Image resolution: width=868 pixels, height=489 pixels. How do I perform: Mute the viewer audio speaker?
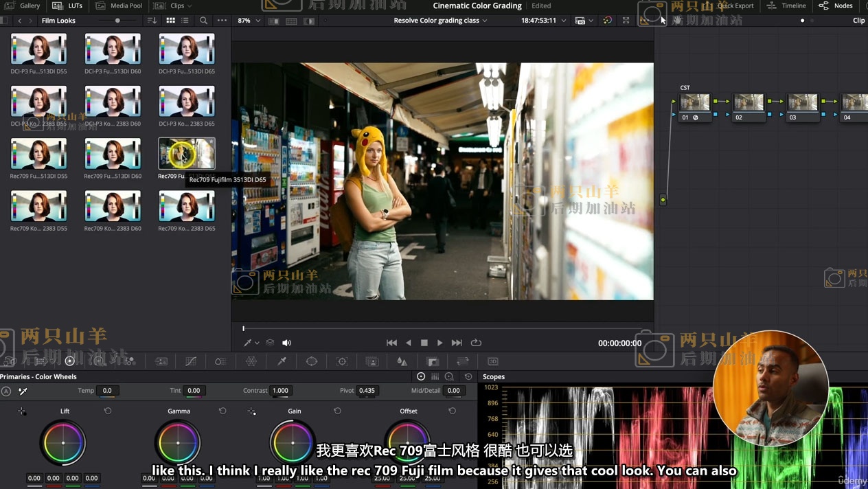coord(287,343)
